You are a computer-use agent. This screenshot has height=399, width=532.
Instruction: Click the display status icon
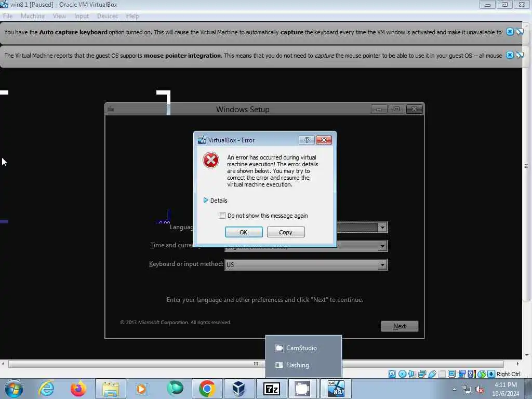pyautogui.click(x=451, y=374)
